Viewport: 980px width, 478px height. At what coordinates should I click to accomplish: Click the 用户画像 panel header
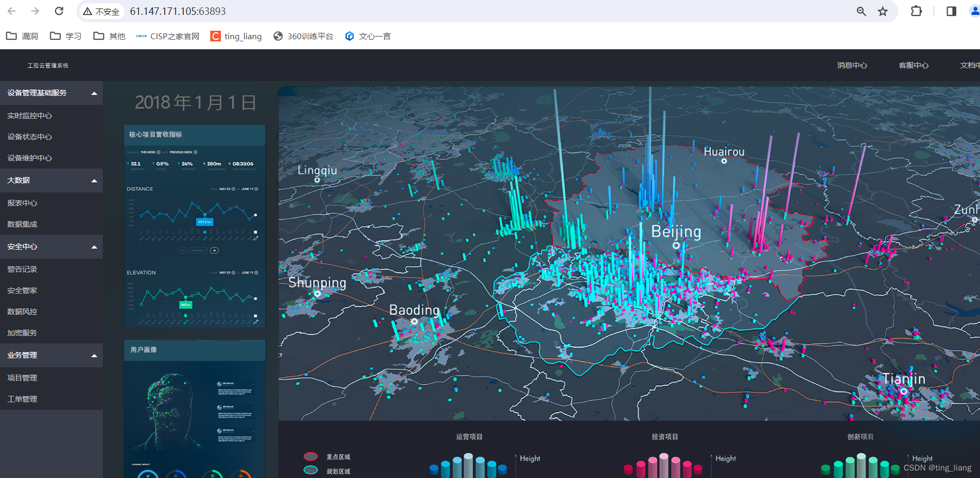[194, 350]
